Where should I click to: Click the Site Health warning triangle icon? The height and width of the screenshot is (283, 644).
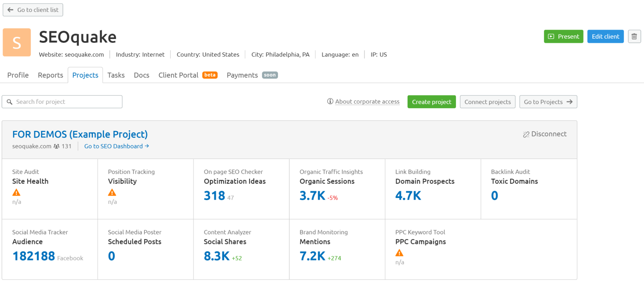pyautogui.click(x=16, y=192)
